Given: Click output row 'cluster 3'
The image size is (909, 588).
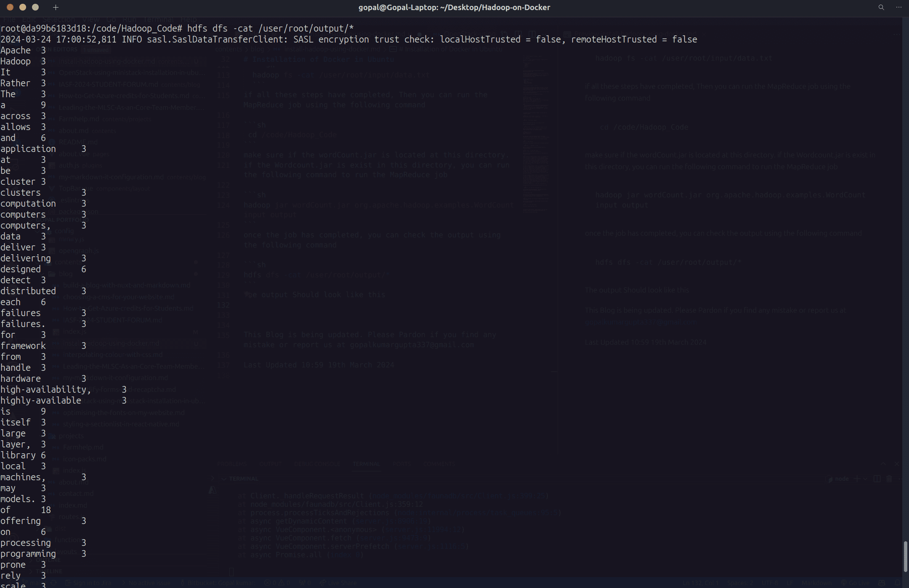Looking at the screenshot, I should point(23,181).
